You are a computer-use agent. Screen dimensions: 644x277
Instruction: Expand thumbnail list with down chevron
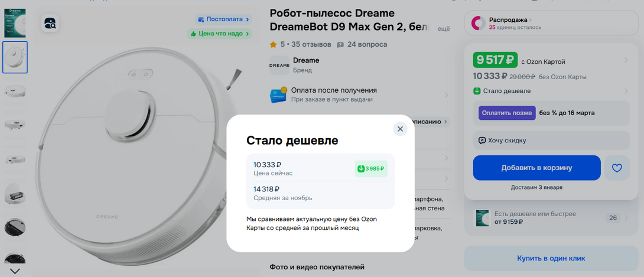pyautogui.click(x=15, y=271)
